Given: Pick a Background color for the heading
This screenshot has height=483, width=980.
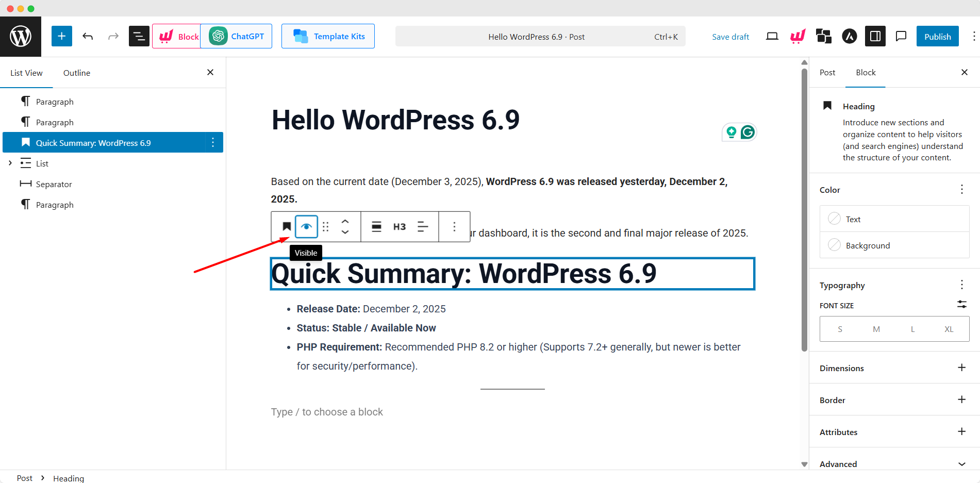Looking at the screenshot, I should pos(868,245).
